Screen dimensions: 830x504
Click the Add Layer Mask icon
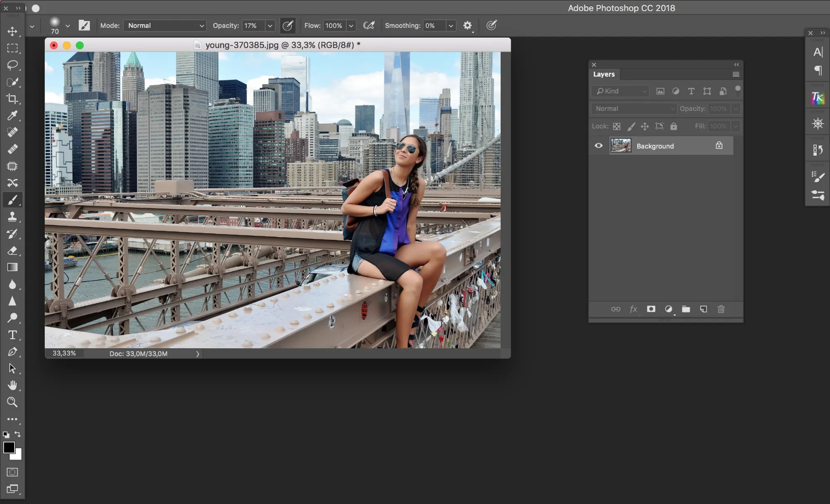click(x=650, y=309)
